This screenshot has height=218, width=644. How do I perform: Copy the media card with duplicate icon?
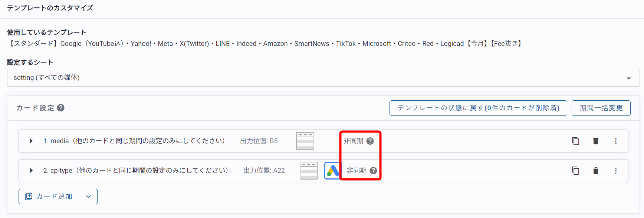point(575,141)
